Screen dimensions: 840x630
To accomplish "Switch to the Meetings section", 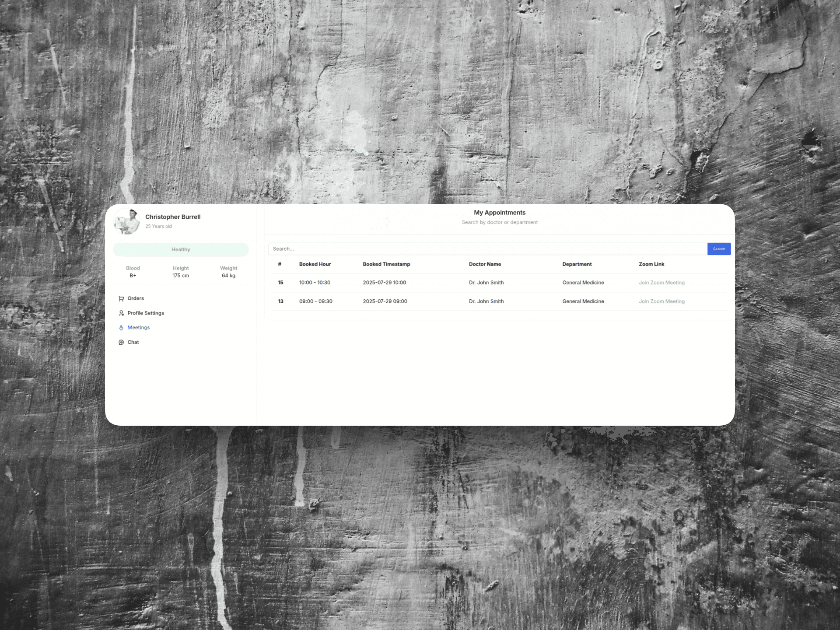I will tap(139, 327).
